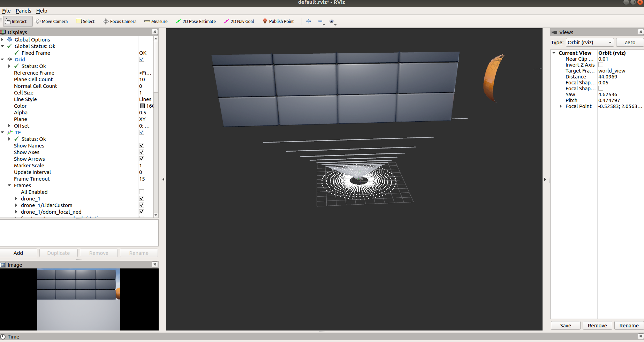Click Remove in the Views panel
The image size is (644, 342).
click(597, 325)
